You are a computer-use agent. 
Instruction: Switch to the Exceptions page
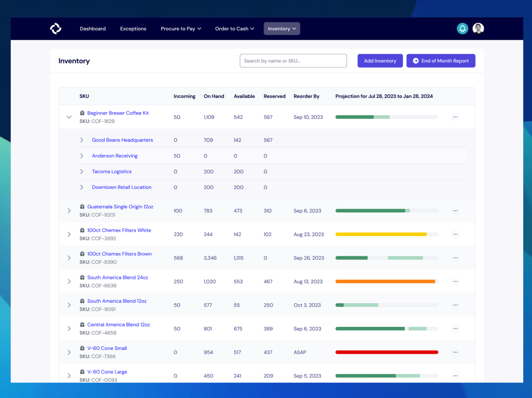tap(133, 28)
